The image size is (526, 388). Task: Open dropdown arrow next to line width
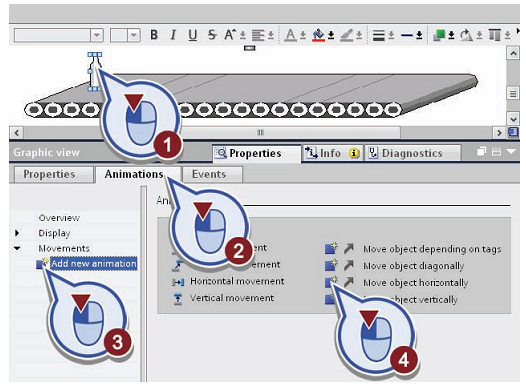coord(391,35)
